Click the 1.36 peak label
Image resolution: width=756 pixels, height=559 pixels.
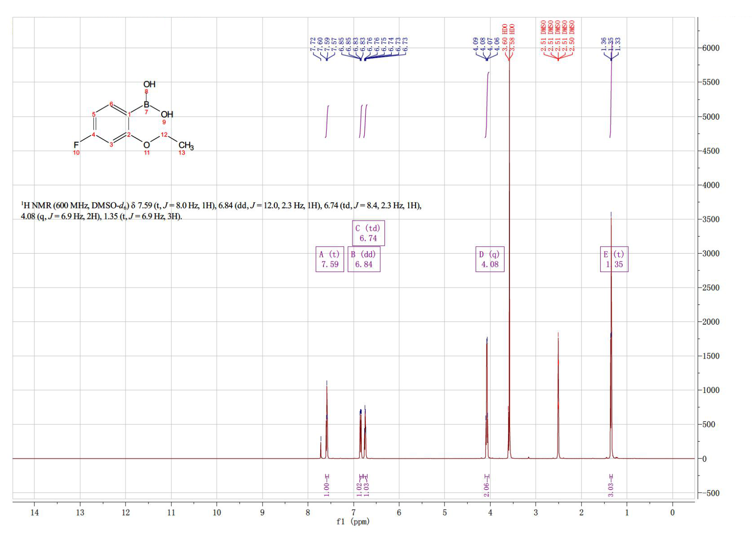tap(604, 44)
